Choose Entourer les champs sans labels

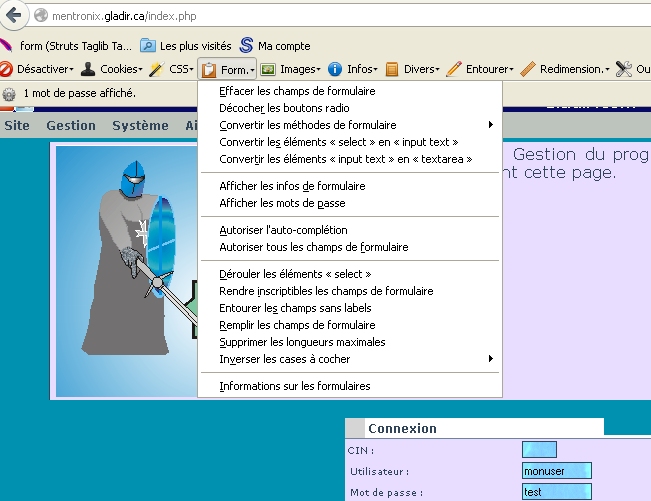click(350, 308)
